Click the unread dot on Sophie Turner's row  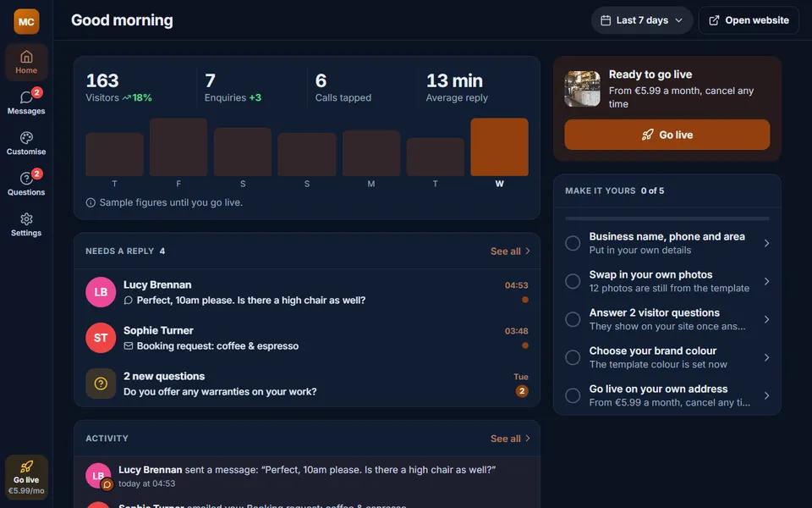(525, 345)
